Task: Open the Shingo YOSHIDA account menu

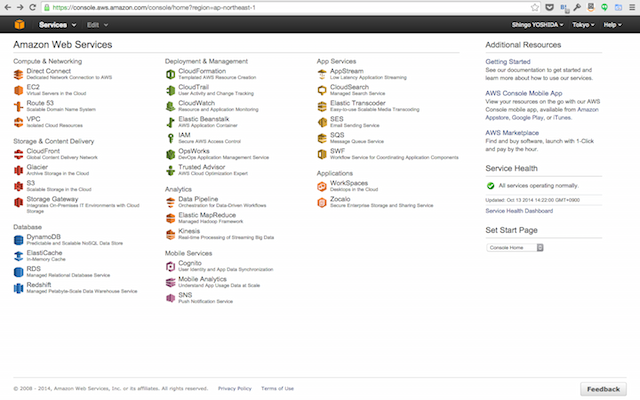Action: click(538, 25)
